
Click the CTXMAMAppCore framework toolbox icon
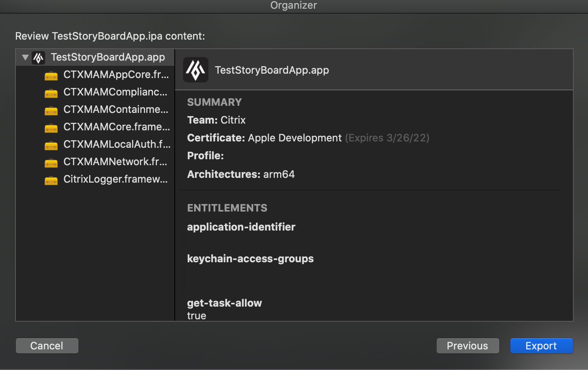[x=51, y=75]
